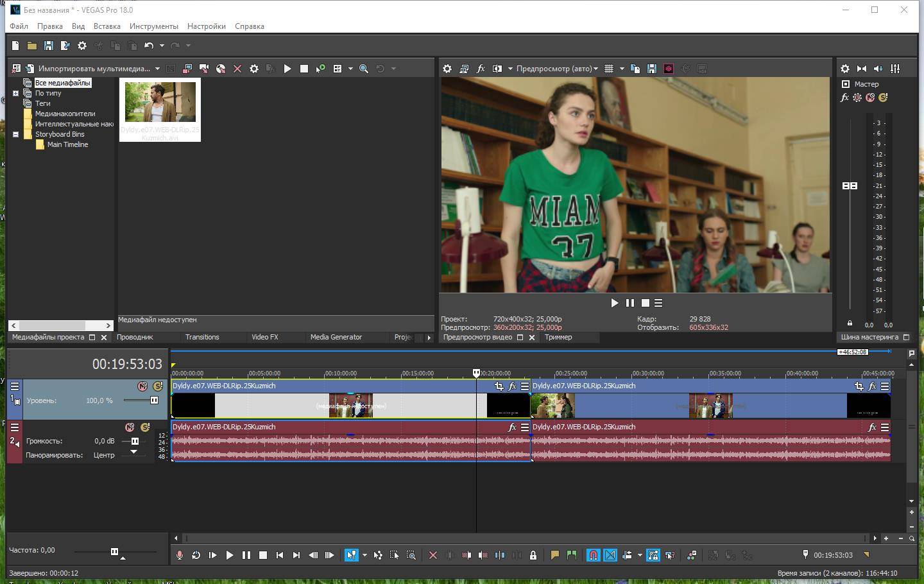This screenshot has height=584, width=924.
Task: Select Main Timeline storyboard bin
Action: pos(67,144)
